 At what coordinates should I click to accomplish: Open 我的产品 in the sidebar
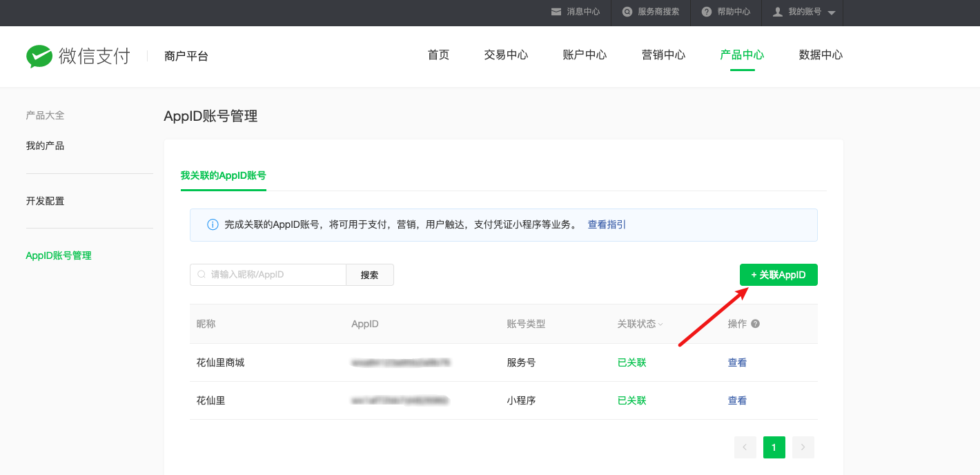pos(46,146)
